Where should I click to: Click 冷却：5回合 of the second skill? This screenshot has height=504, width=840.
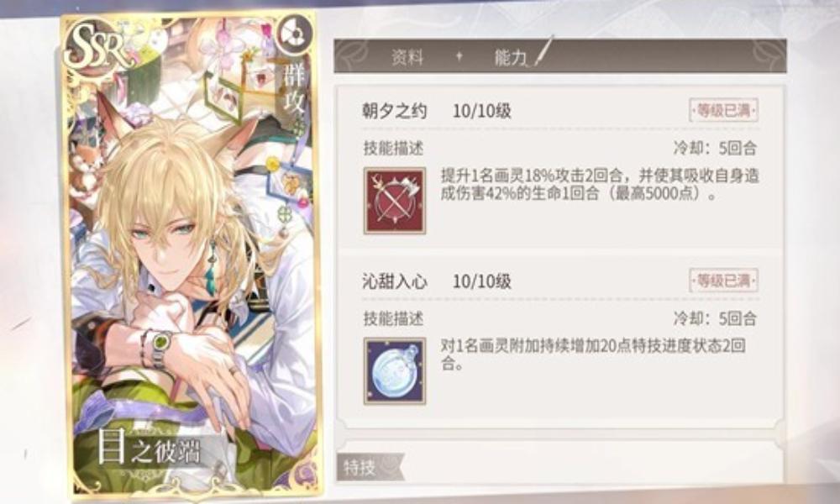click(715, 318)
